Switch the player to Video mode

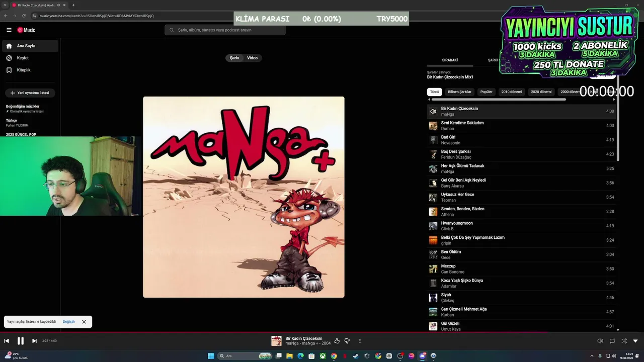coord(252,58)
